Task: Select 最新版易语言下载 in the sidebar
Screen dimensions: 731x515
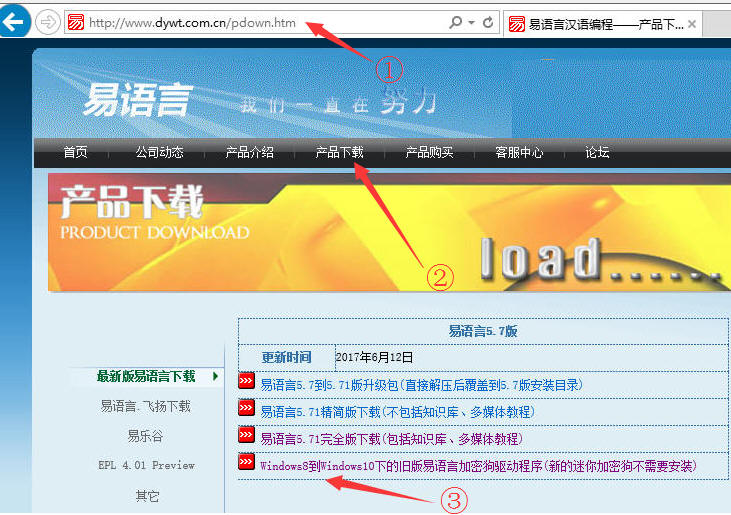Action: pyautogui.click(x=145, y=376)
